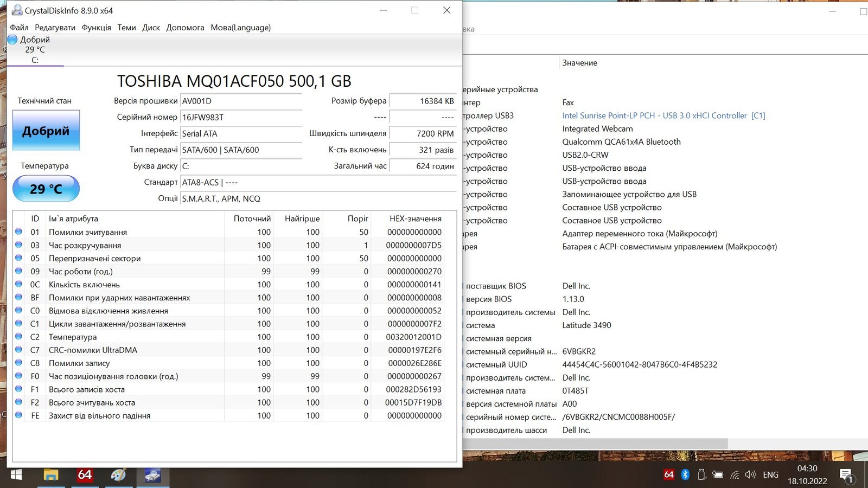Open the Paint taskbar icon
This screenshot has width=868, height=488.
118,475
